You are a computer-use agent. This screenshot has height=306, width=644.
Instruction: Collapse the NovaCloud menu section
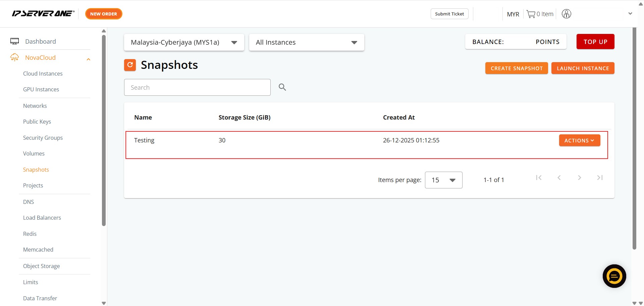[x=88, y=59]
